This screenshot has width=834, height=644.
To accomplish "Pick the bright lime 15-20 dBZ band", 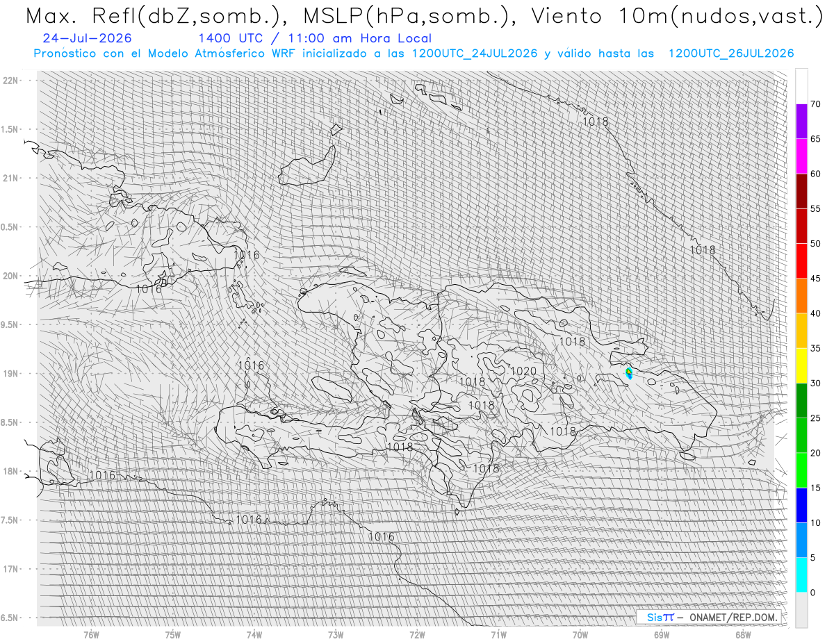I will pyautogui.click(x=801, y=470).
